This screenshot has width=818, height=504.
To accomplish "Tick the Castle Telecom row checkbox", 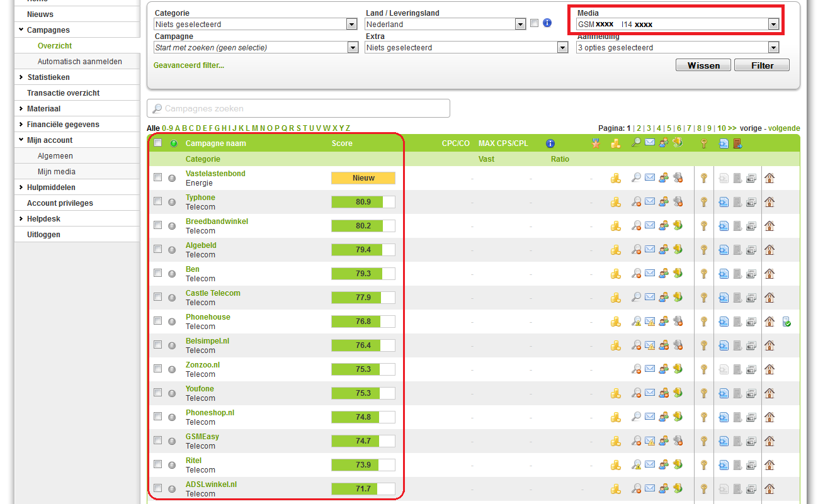I will 157,297.
